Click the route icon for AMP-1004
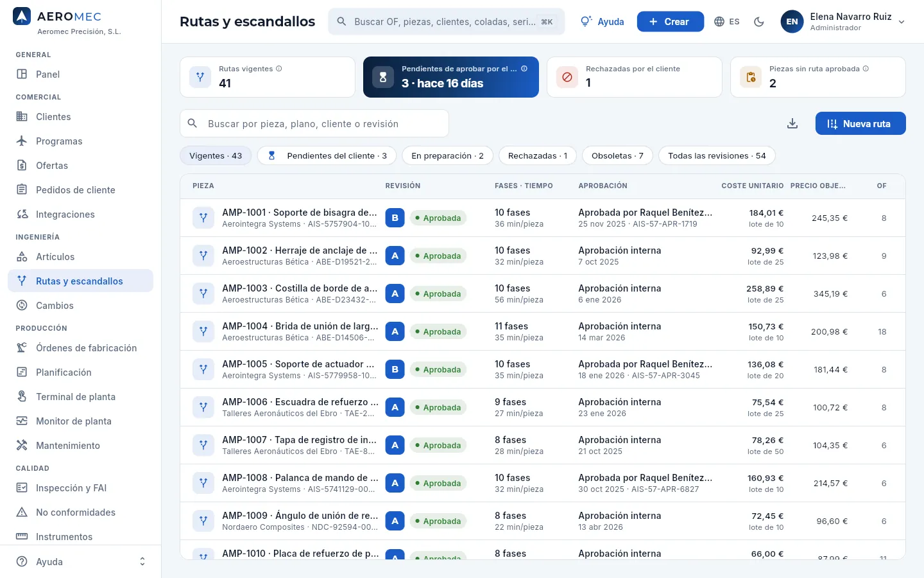 203,331
